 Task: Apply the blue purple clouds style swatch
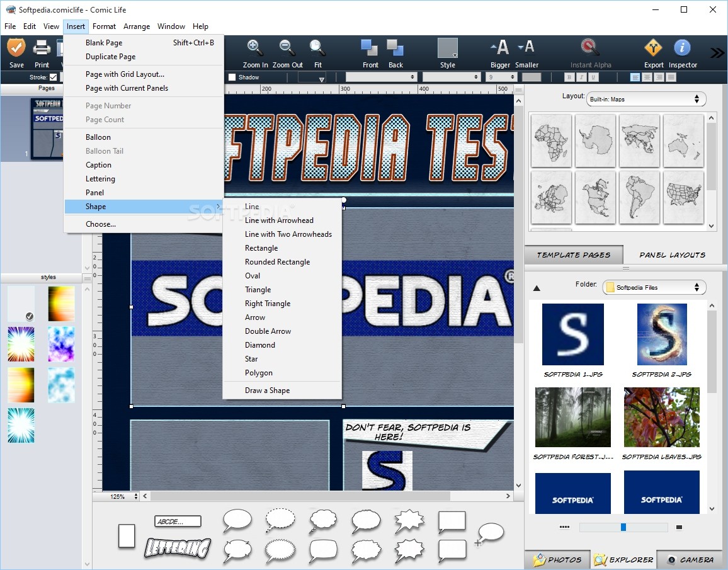coord(61,344)
